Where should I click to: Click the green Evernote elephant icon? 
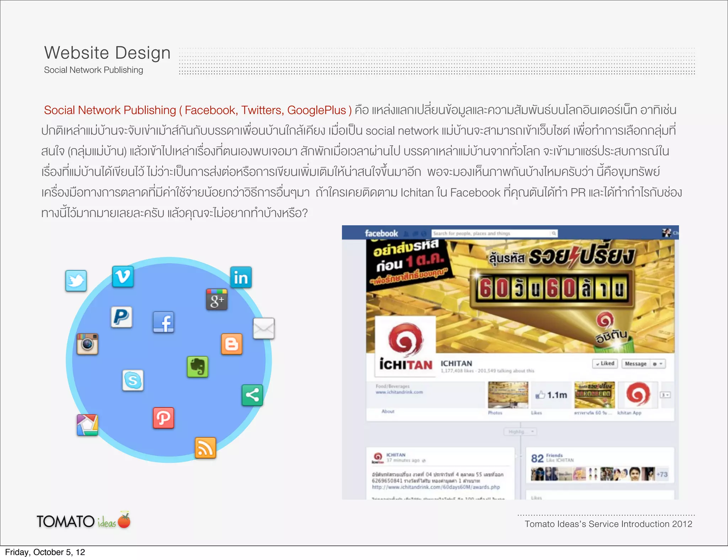[198, 367]
